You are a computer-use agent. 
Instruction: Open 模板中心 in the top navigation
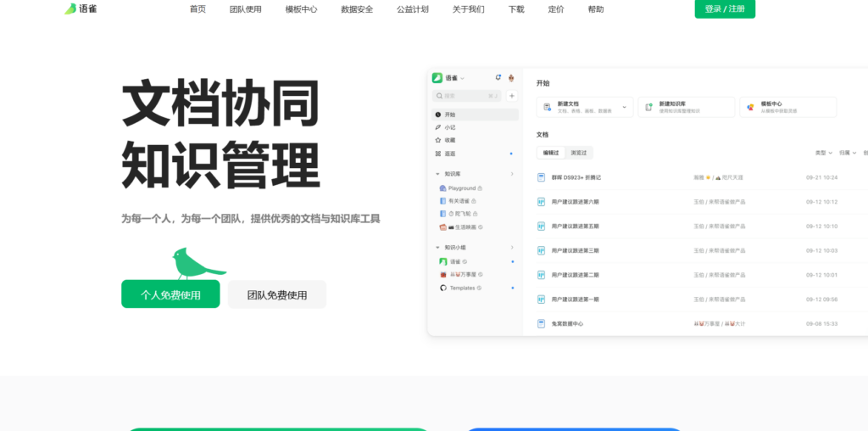pos(301,8)
